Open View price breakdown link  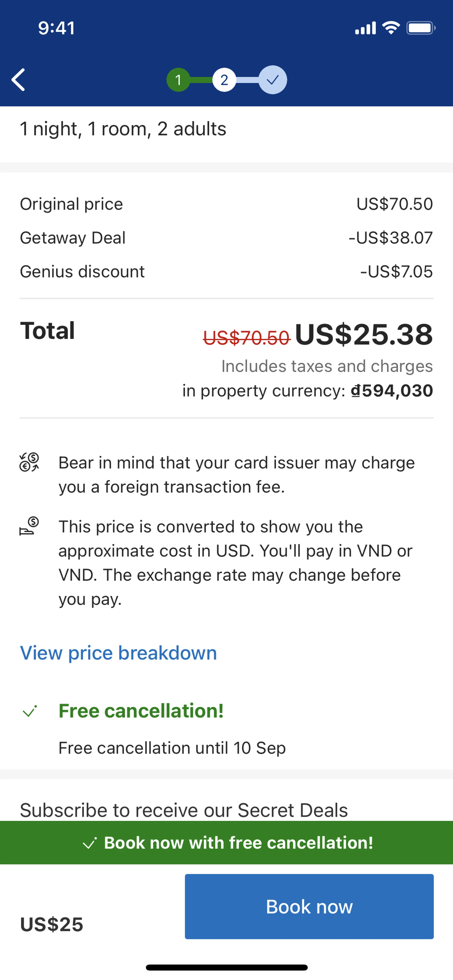point(118,653)
